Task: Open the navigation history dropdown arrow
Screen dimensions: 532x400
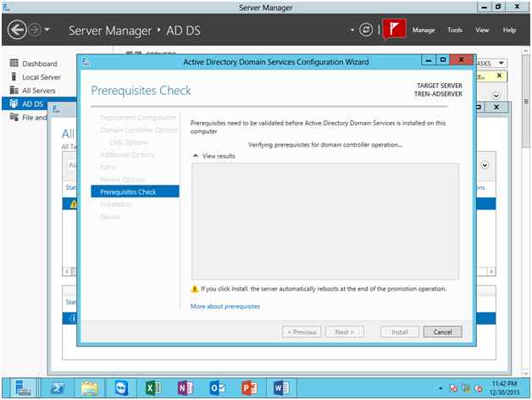Action: pos(47,30)
